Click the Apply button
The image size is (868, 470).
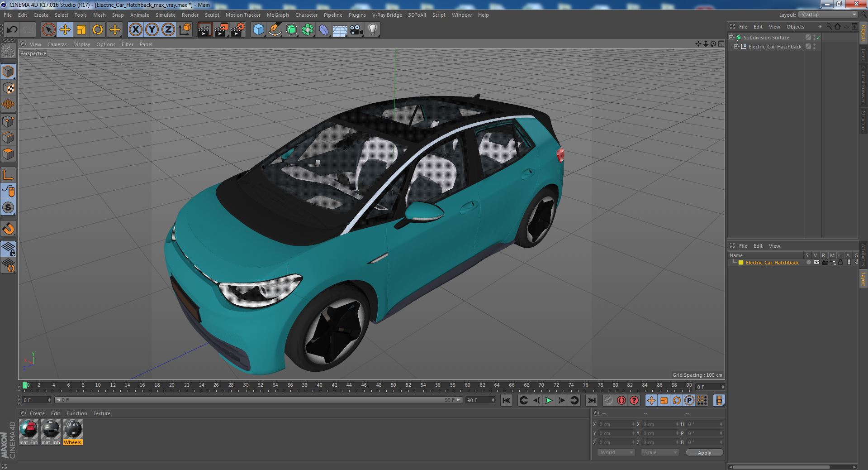tap(704, 453)
